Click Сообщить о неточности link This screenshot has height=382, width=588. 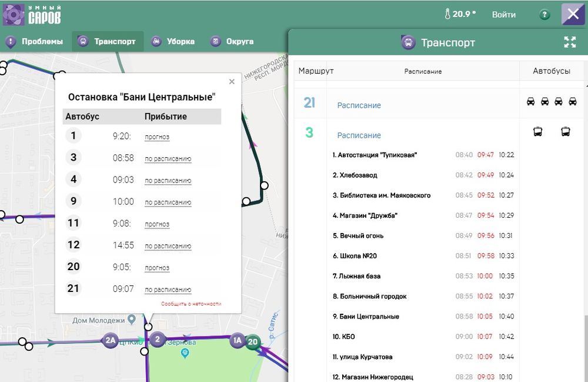tap(191, 304)
